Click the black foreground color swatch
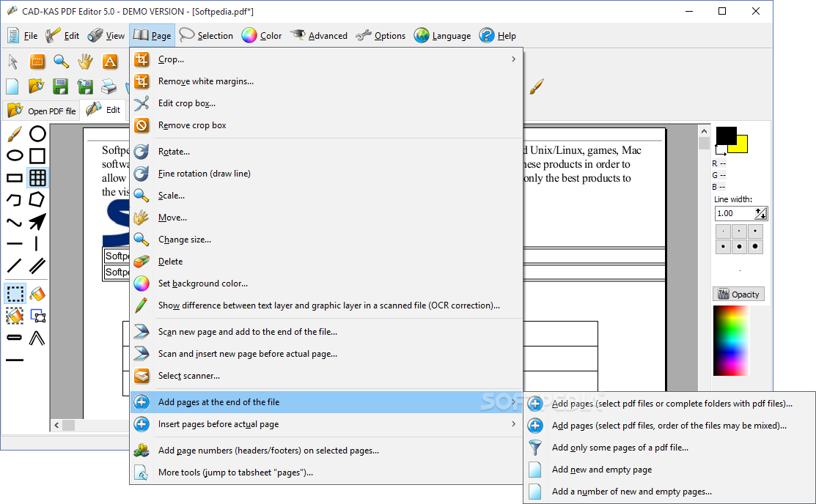This screenshot has height=504, width=816. 726,136
